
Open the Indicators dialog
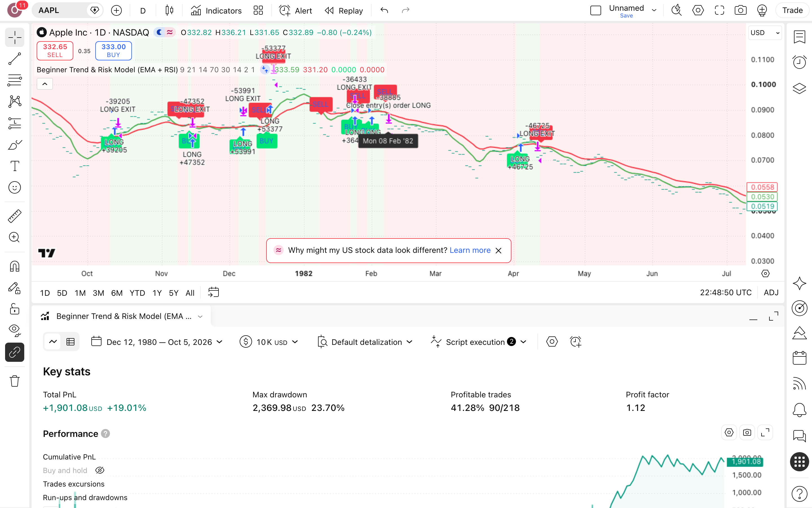pyautogui.click(x=216, y=10)
